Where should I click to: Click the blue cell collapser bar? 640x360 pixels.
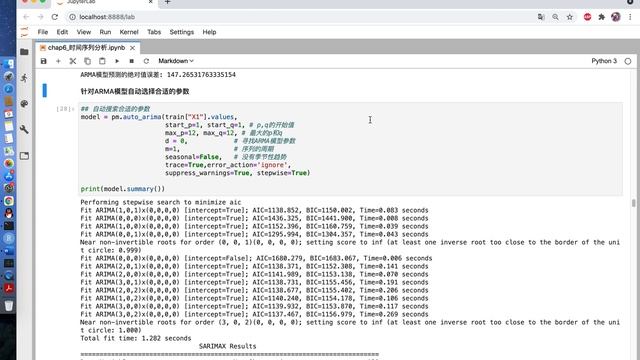tap(44, 90)
